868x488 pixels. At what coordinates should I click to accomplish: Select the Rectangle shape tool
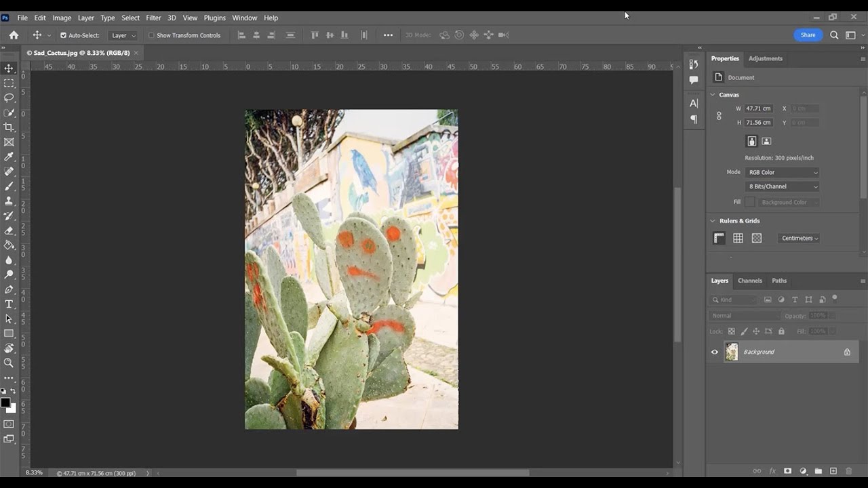click(x=9, y=333)
